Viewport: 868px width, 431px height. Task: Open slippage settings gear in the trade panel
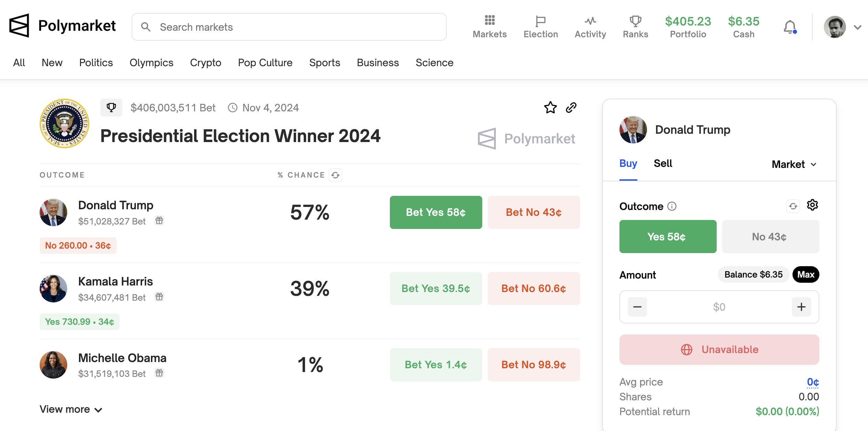coord(813,205)
